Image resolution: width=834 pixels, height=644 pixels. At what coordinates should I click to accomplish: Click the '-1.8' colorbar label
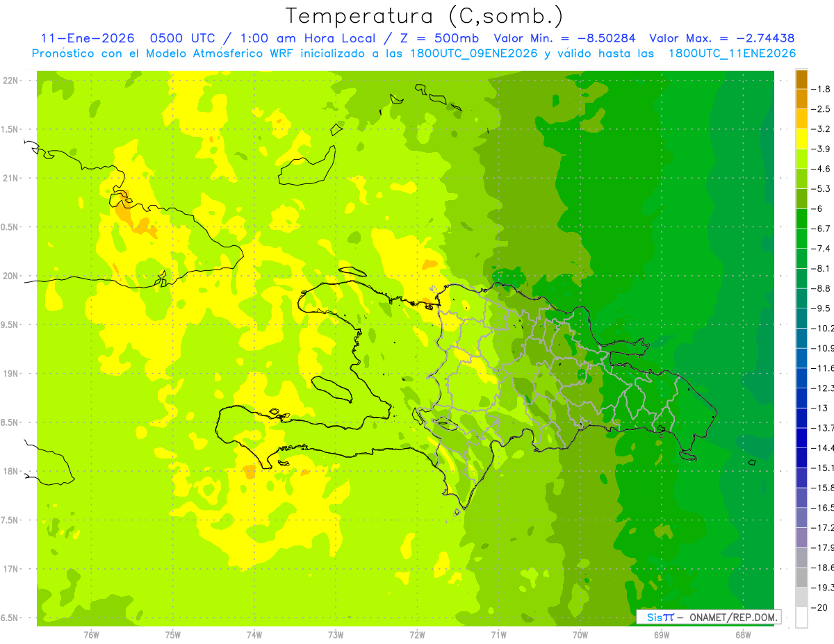822,89
